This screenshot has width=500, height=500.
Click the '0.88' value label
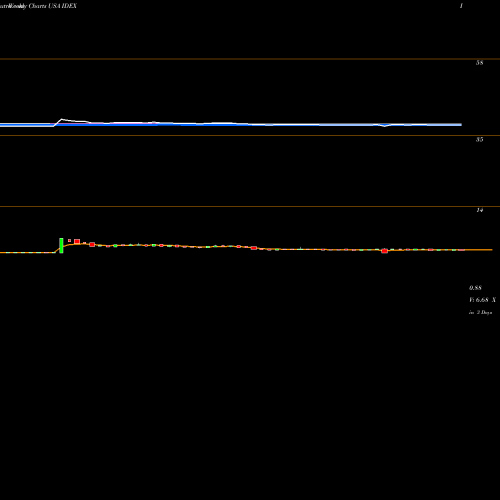[475, 288]
